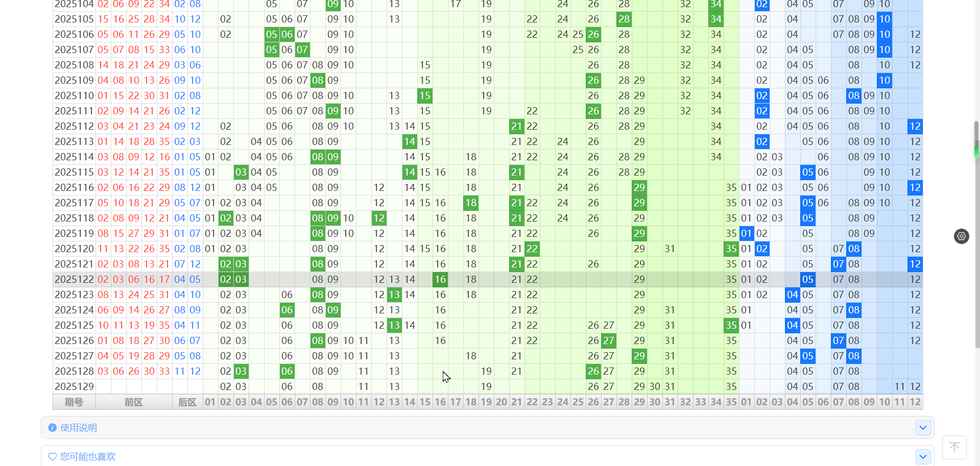The width and height of the screenshot is (980, 466).
Task: Click footer column label 33
Action: click(x=701, y=402)
